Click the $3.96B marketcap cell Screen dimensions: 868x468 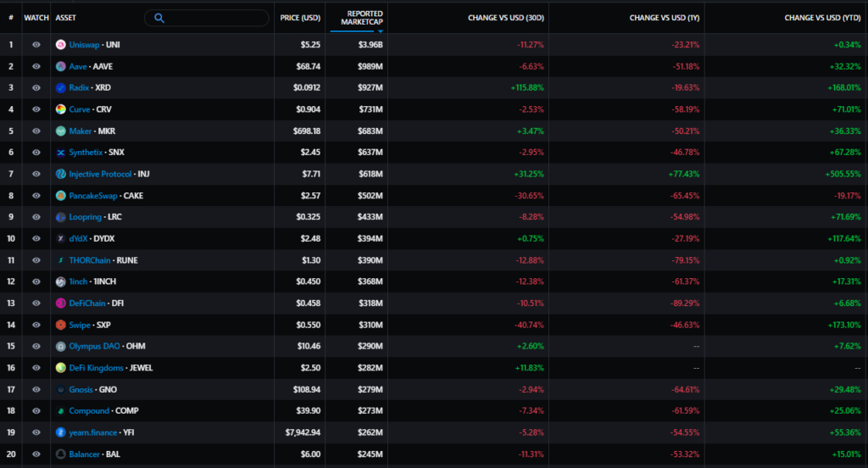click(x=370, y=45)
